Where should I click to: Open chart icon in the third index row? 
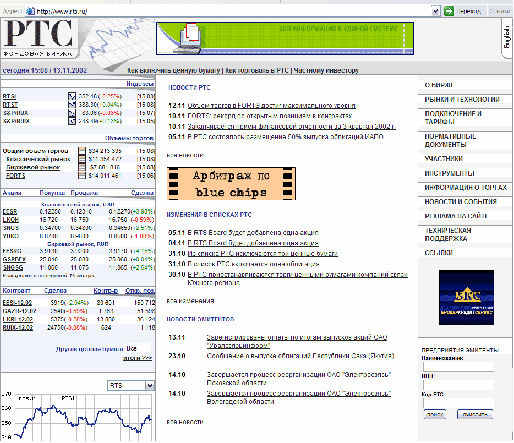tap(72, 113)
